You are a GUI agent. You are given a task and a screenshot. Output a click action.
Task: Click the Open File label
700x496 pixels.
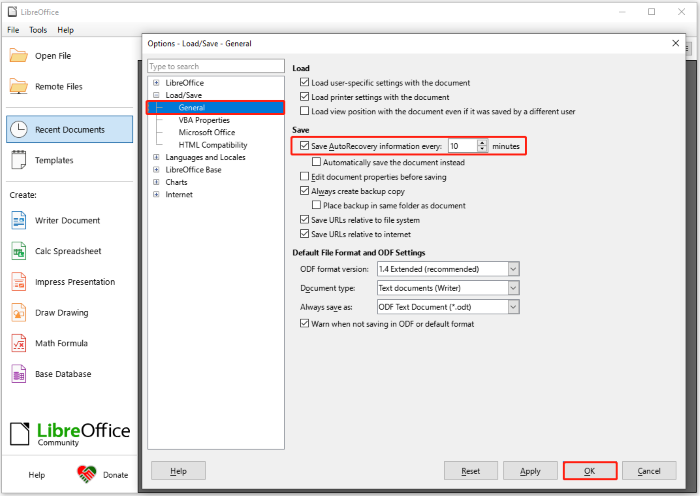tap(53, 56)
